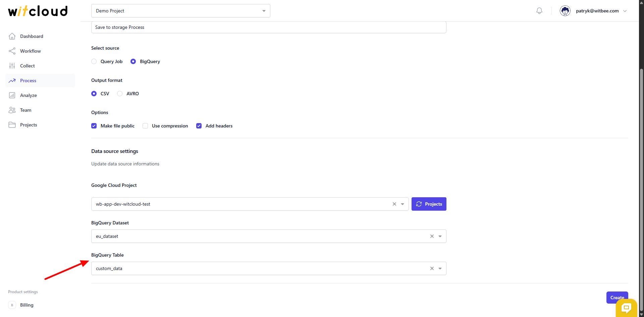Click the 'BigQuery Dataset' label

[x=110, y=223]
